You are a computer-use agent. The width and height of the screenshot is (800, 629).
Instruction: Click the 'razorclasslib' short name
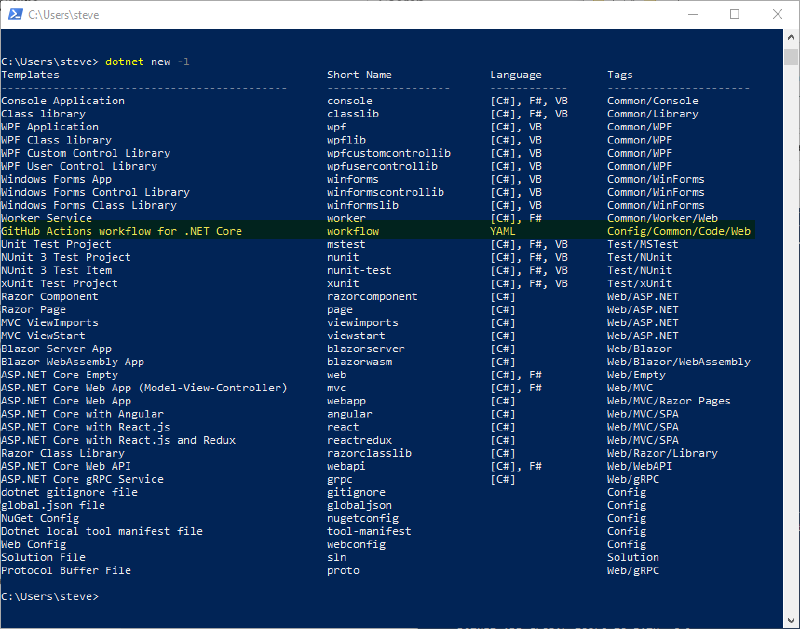coord(369,454)
